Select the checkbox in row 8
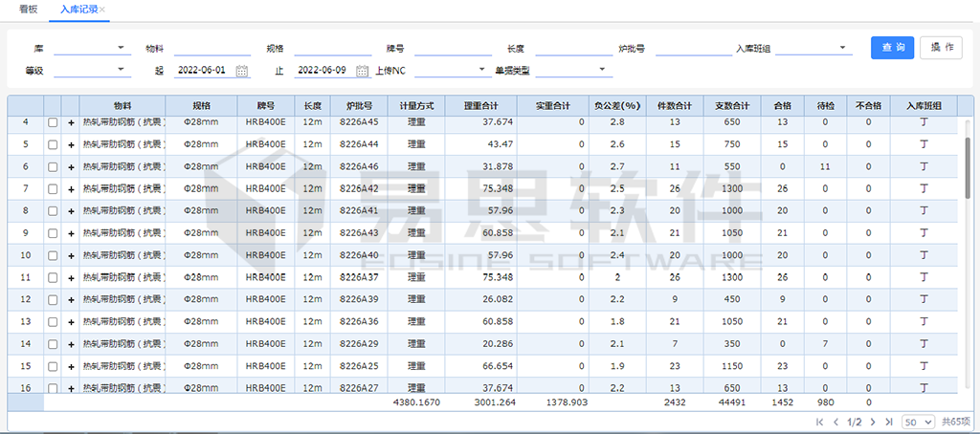Viewport: 980px width, 434px height. (x=53, y=211)
